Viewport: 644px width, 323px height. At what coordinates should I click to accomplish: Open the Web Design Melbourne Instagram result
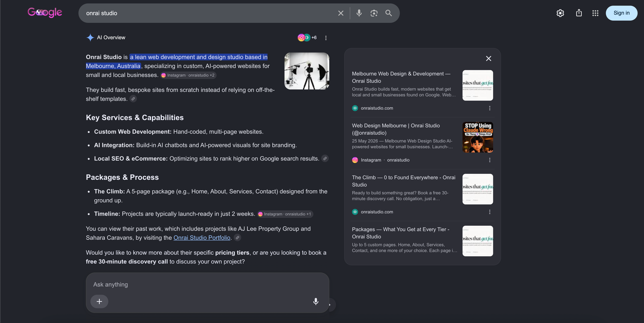396,129
